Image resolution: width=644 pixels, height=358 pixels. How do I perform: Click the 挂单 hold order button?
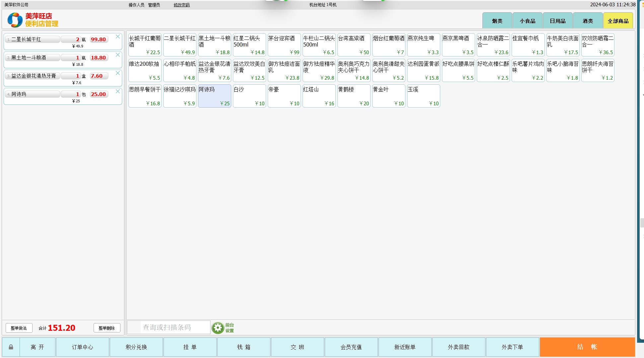[x=190, y=347]
